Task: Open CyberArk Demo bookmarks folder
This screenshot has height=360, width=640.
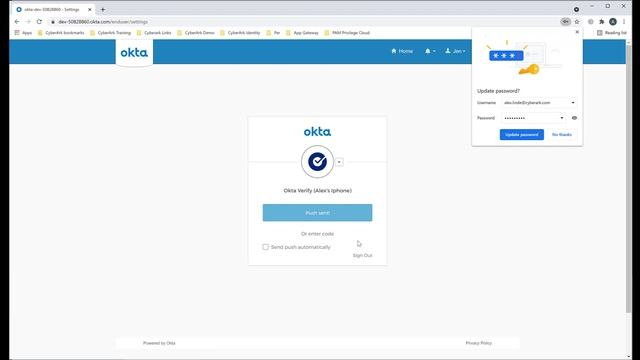Action: [196, 33]
